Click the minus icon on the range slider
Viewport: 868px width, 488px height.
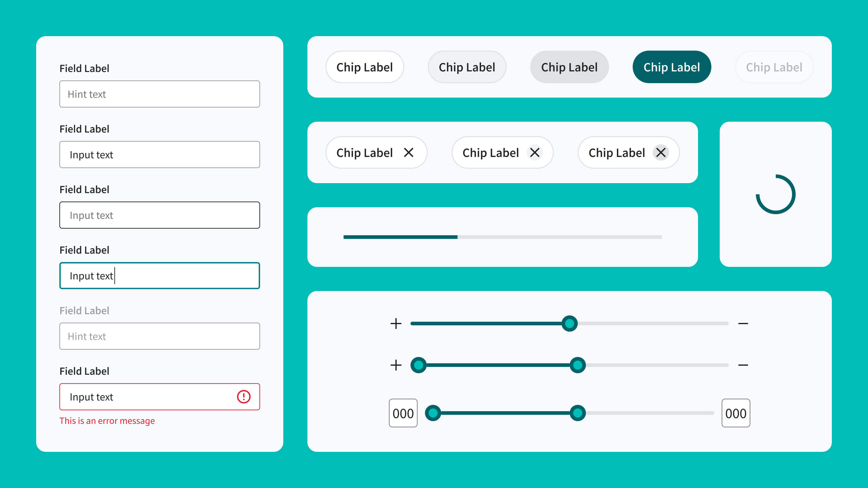click(x=744, y=365)
